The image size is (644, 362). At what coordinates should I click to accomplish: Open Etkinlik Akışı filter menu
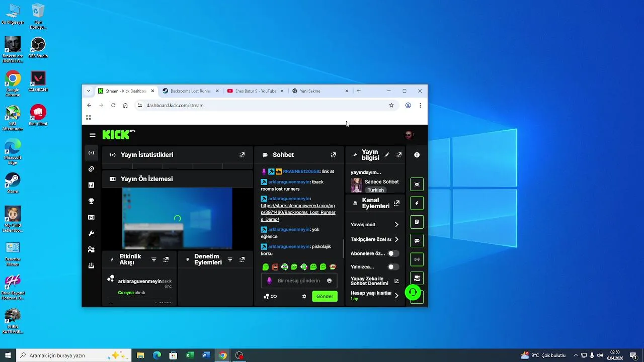pos(154,259)
